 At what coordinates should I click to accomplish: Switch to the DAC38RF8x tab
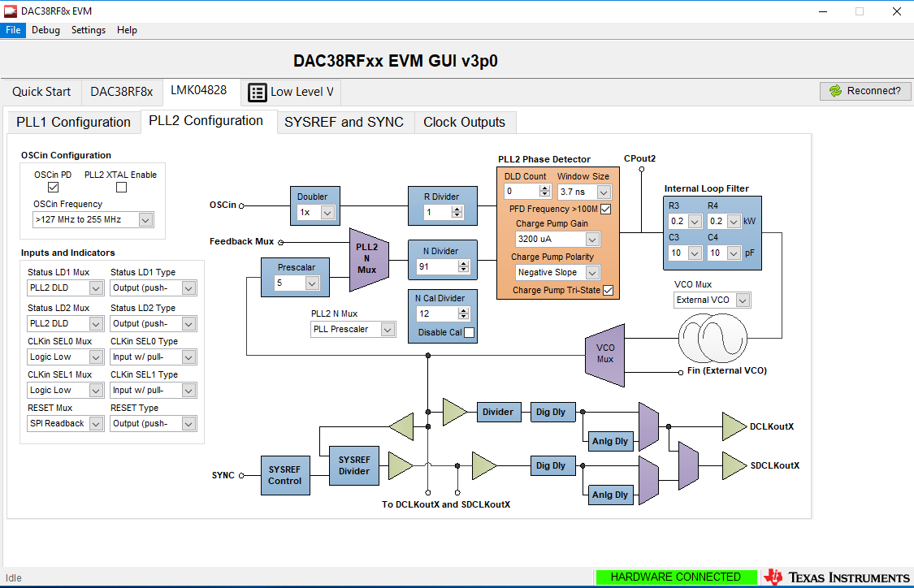tap(122, 92)
